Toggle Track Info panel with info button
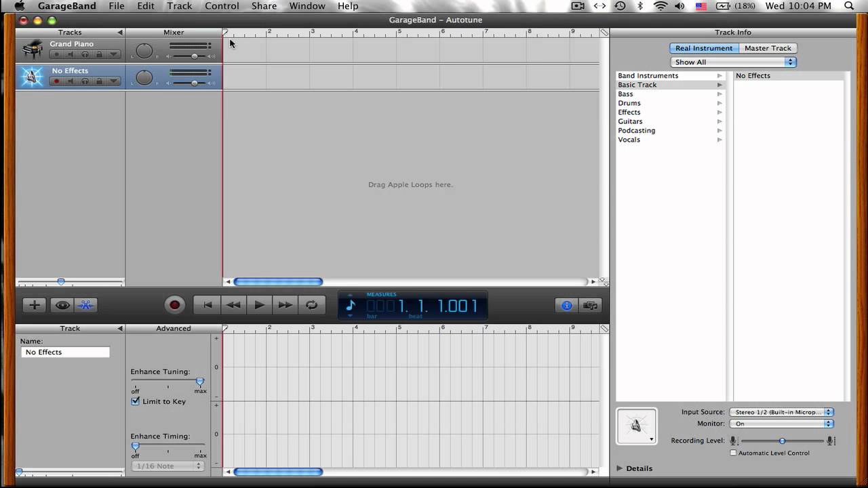This screenshot has width=868, height=488. click(x=567, y=306)
